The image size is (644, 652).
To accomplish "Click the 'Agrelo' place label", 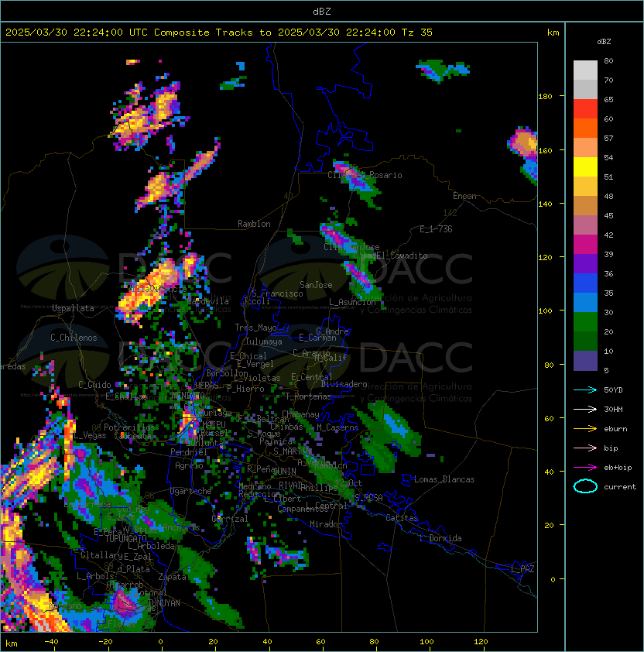I will coord(189,465).
